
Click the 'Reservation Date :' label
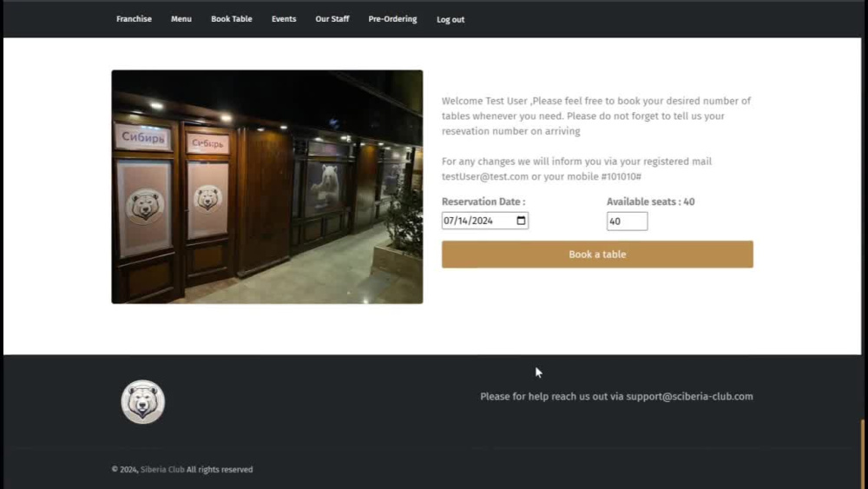483,202
